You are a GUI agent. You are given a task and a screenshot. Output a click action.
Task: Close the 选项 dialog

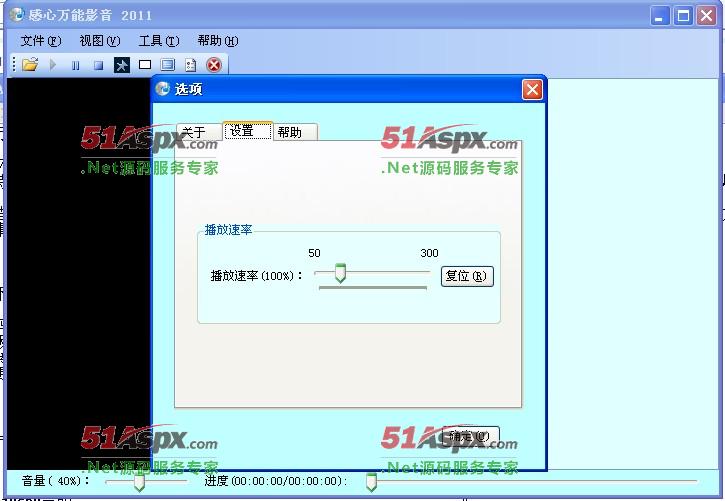pyautogui.click(x=532, y=89)
